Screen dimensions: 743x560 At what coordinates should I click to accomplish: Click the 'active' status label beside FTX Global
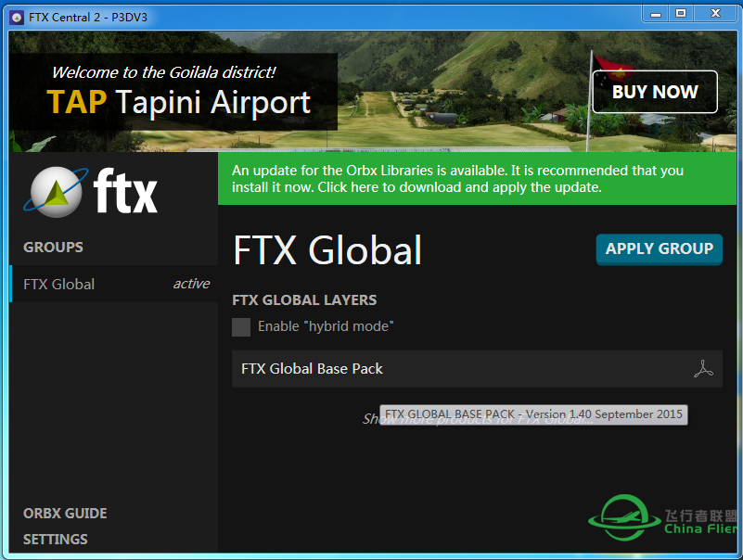pos(191,284)
